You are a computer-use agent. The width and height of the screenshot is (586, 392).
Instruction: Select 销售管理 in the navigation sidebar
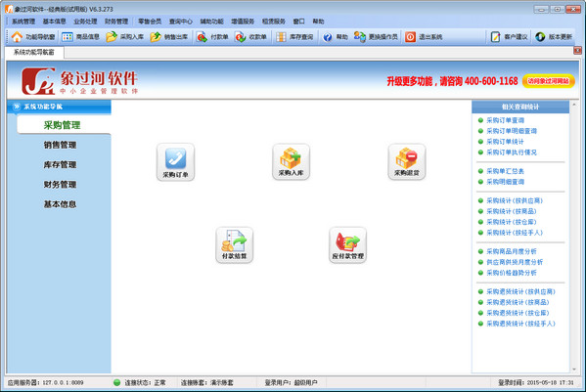click(60, 145)
